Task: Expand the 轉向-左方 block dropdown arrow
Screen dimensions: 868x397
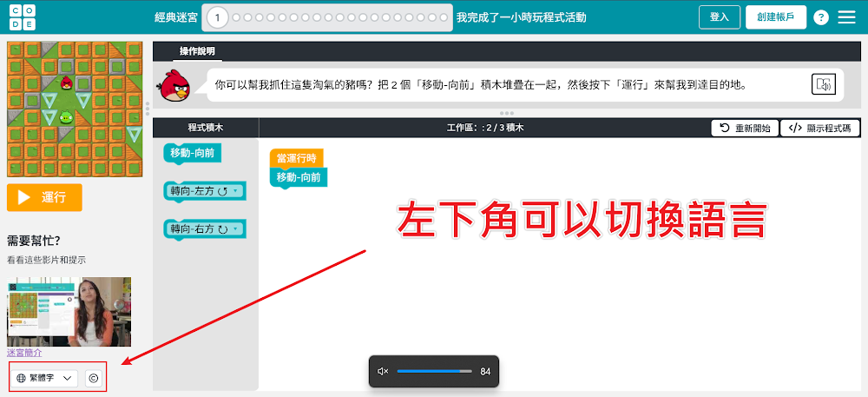Action: [x=236, y=191]
